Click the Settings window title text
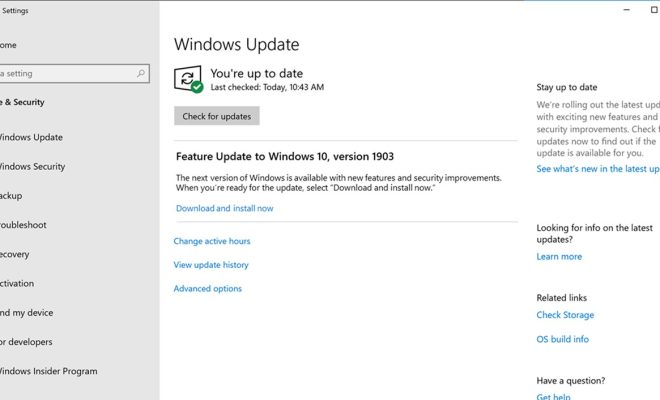The image size is (660, 400). 15,11
